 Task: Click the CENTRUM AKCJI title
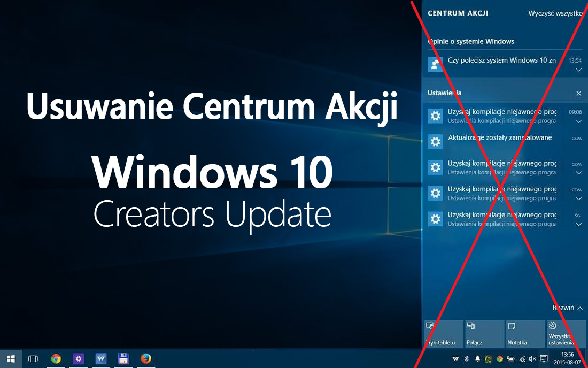point(458,13)
